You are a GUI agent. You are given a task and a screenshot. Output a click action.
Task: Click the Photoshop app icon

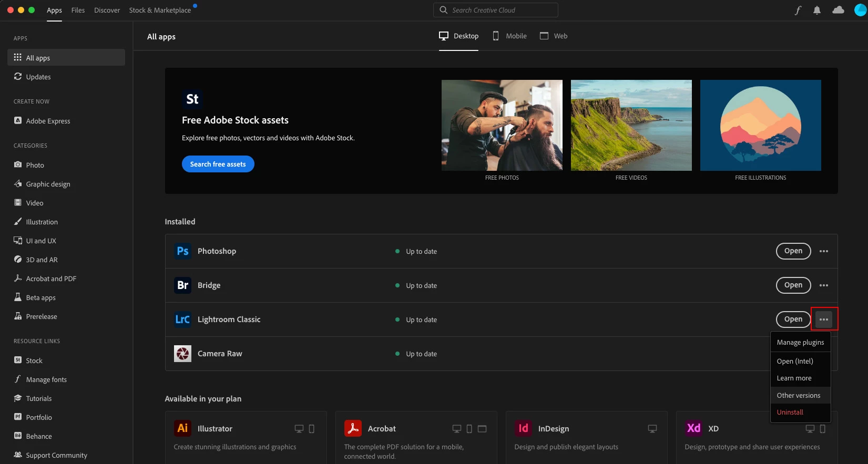pos(182,251)
